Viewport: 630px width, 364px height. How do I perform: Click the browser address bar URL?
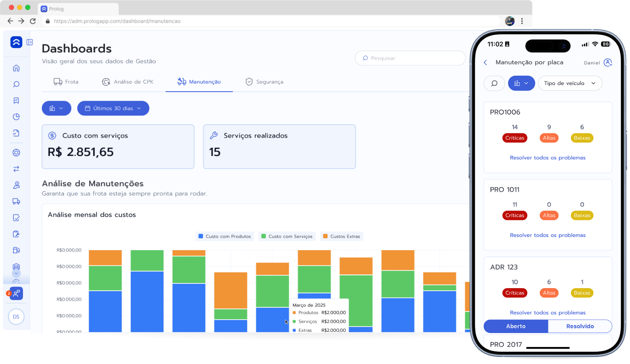(x=117, y=21)
